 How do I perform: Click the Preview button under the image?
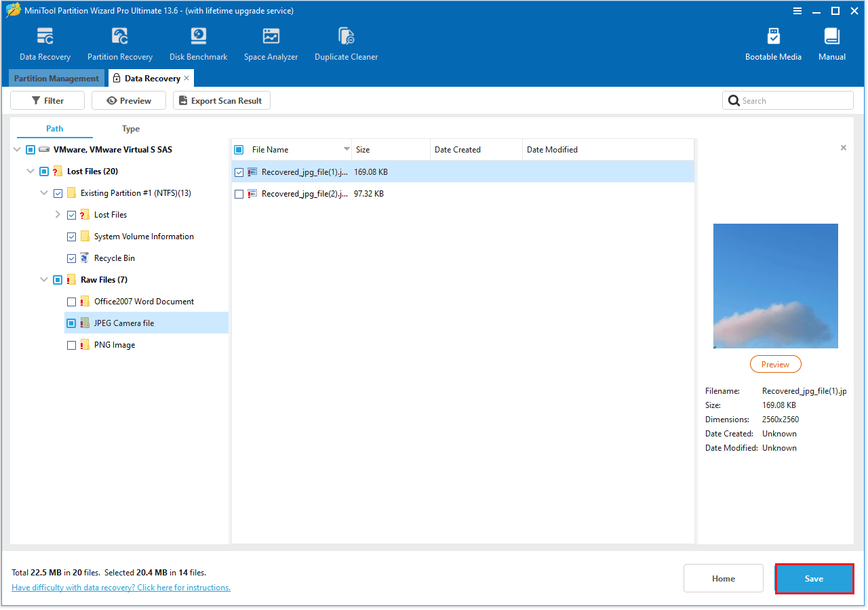pyautogui.click(x=775, y=364)
